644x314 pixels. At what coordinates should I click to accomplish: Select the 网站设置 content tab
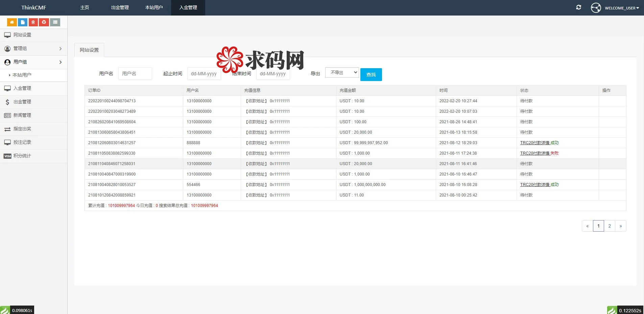pyautogui.click(x=89, y=50)
